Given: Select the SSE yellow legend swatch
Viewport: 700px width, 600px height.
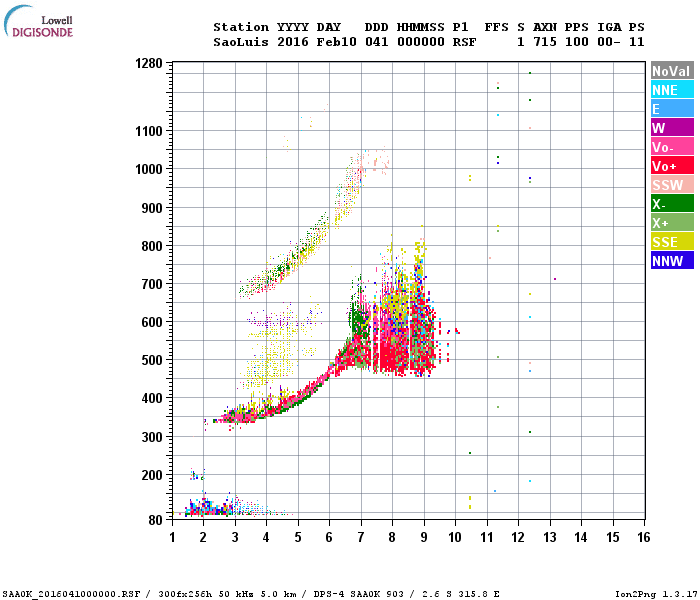Looking at the screenshot, I should click(x=672, y=242).
